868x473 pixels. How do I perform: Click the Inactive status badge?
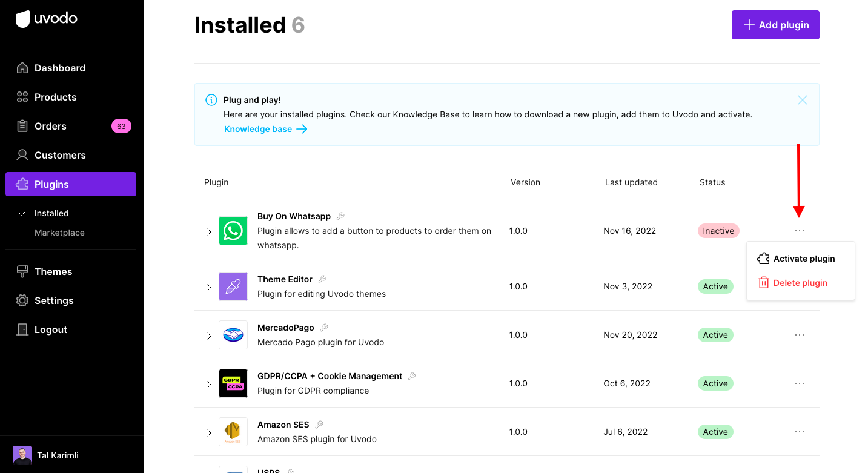click(718, 231)
